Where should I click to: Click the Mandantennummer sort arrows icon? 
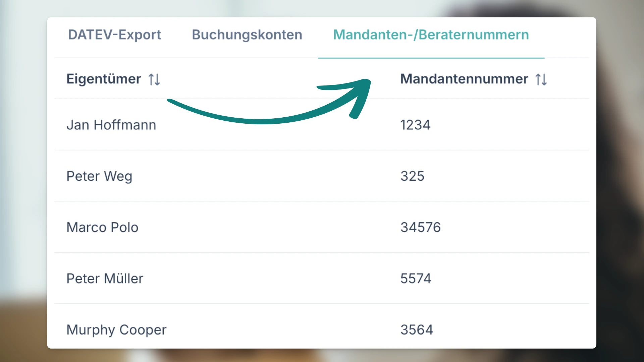(x=541, y=79)
